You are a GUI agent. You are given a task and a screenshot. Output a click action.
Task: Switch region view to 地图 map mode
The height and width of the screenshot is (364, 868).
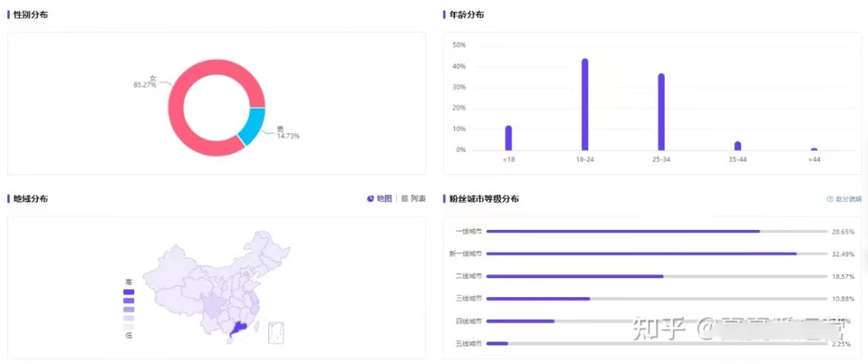click(x=379, y=198)
